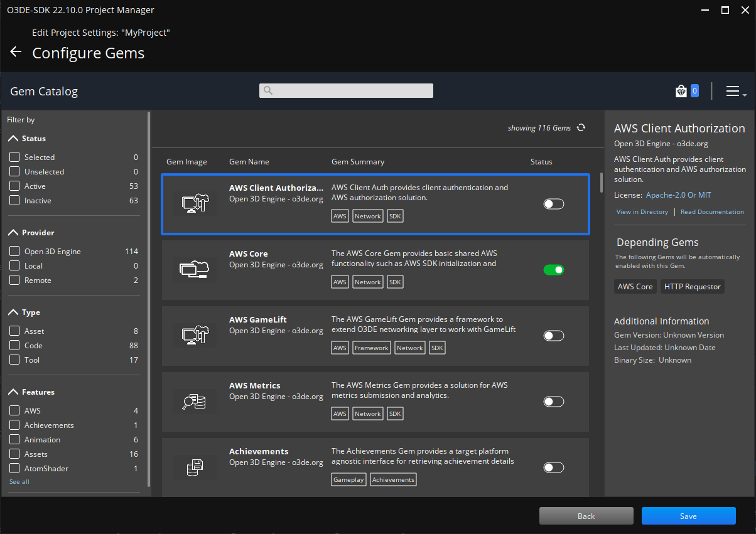Enable the Achievements gem
Screen dimensions: 756x534
[554, 467]
